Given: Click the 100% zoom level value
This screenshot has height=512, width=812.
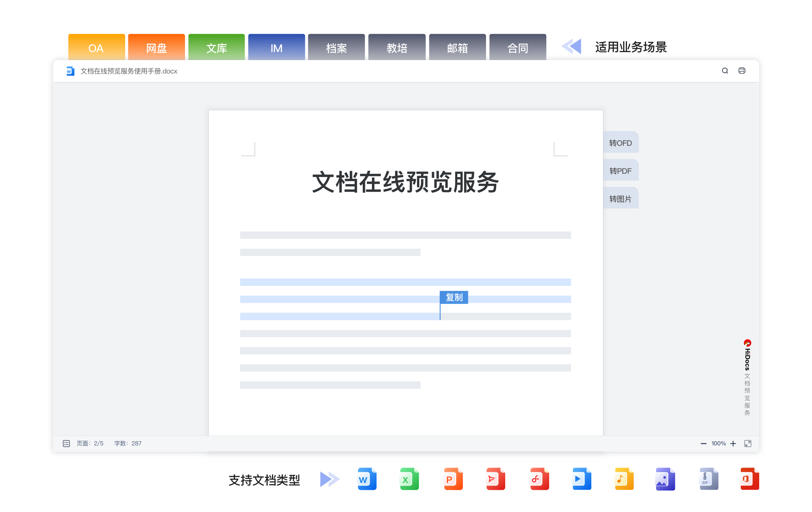Looking at the screenshot, I should coord(719,444).
